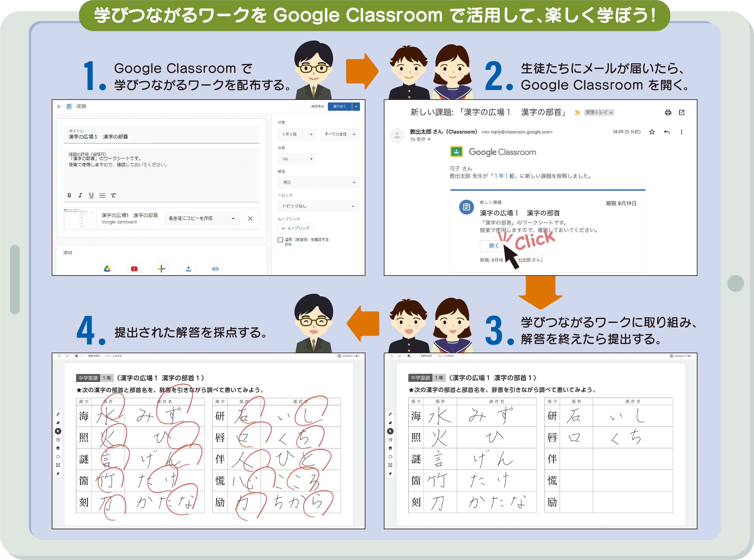Viewport: 754px width, 560px height.
Task: Add a sticky note in graded Jamboard
Action: (58, 440)
